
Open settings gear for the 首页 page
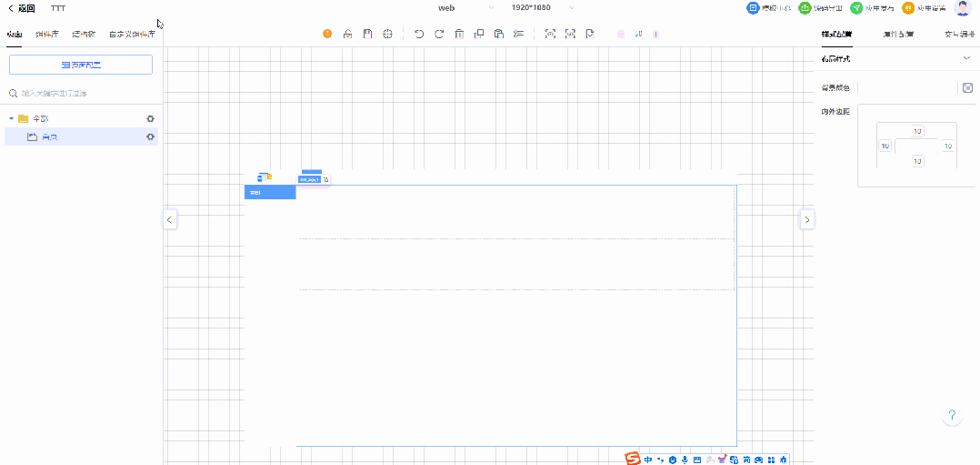[x=151, y=136]
